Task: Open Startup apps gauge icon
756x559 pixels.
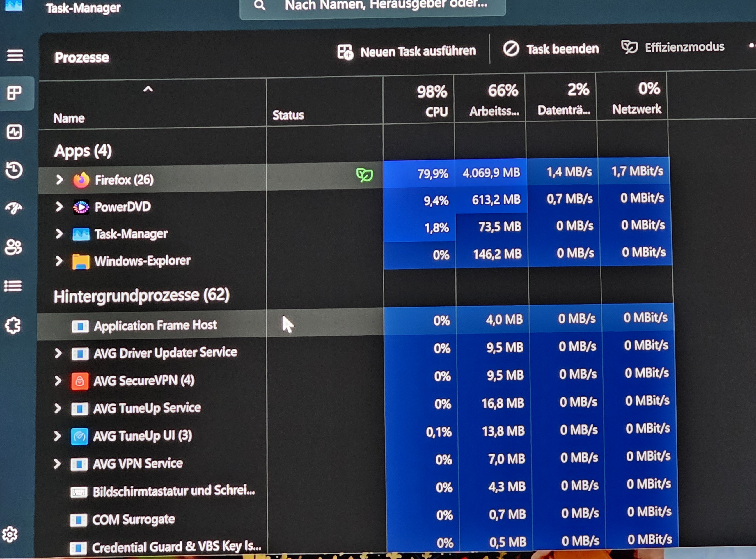Action: pos(14,207)
